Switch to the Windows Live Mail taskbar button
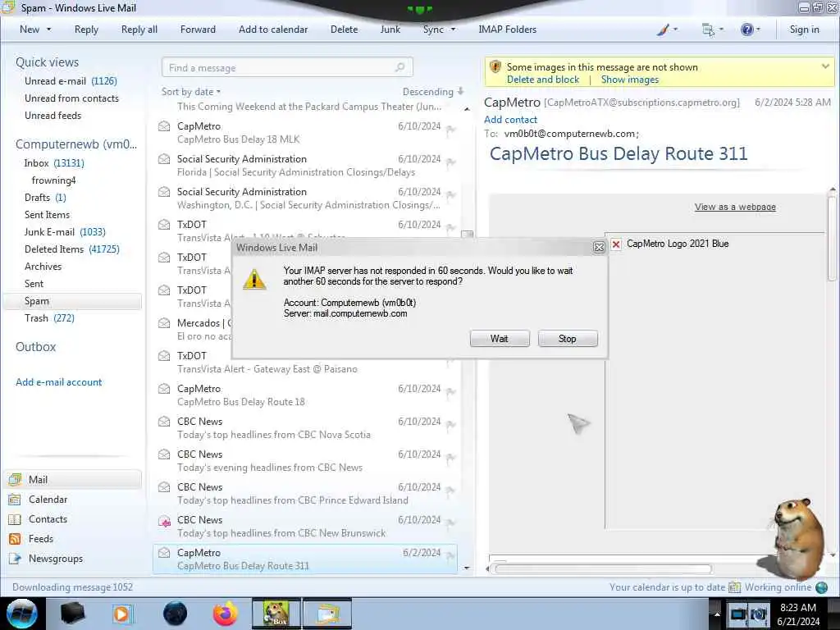This screenshot has width=840, height=630. pos(327,614)
